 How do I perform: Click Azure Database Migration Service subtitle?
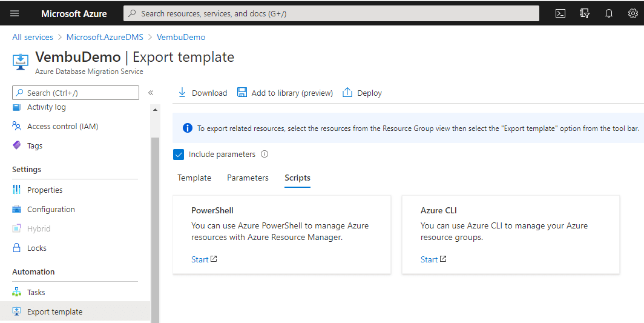coord(89,71)
